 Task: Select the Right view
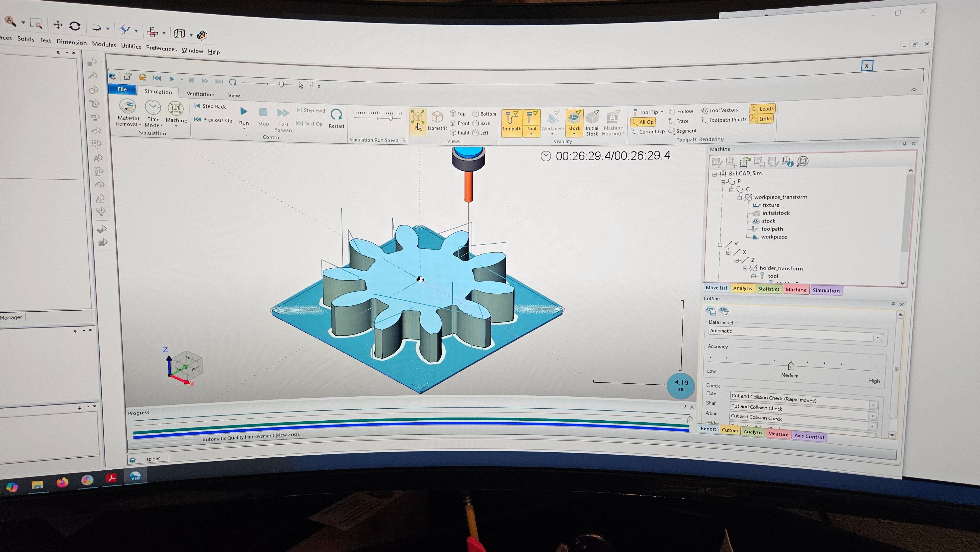pyautogui.click(x=460, y=133)
